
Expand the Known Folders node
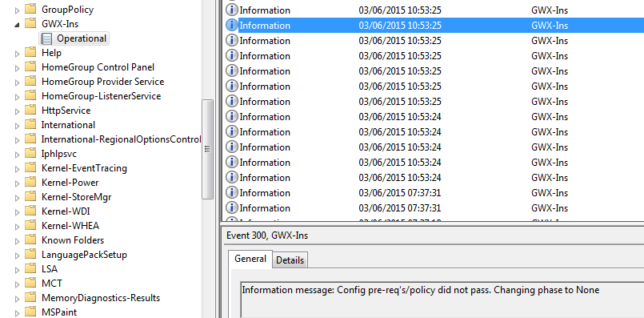click(17, 240)
